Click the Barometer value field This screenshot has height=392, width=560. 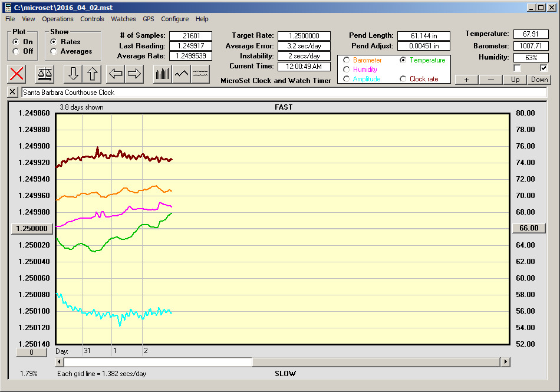(x=531, y=46)
